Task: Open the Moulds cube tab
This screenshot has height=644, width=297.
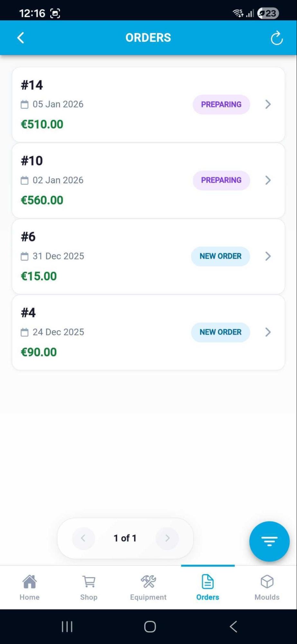Action: coord(267,587)
